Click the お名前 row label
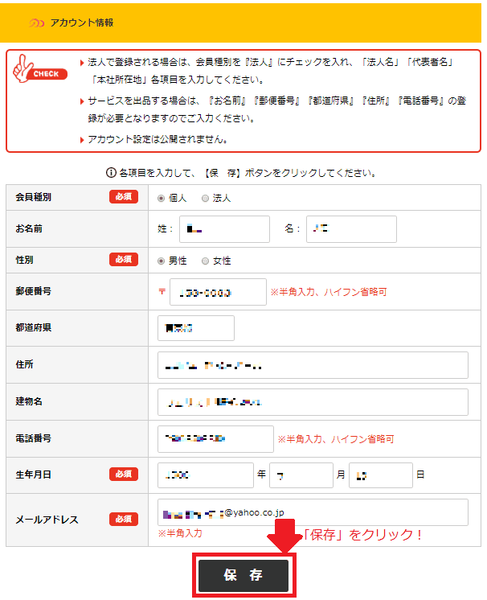 coord(29,228)
